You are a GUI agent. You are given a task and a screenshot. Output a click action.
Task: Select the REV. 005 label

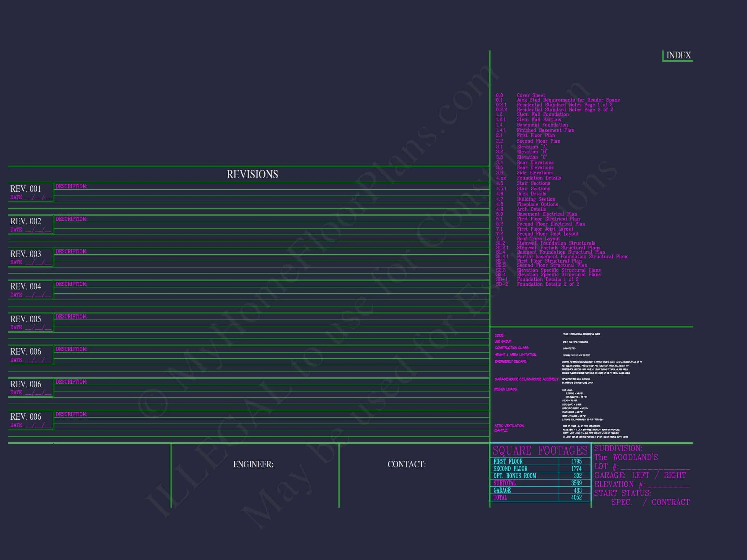(26, 319)
